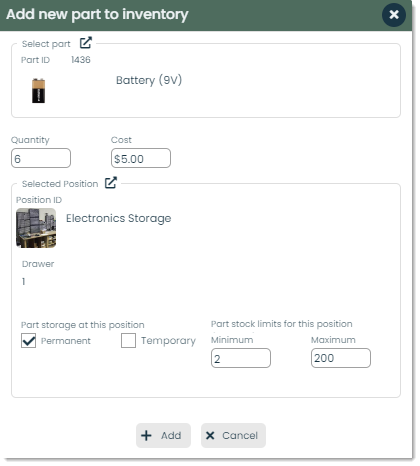This screenshot has height=466, width=420.
Task: Click the X icon on Cancel button
Action: tap(210, 436)
